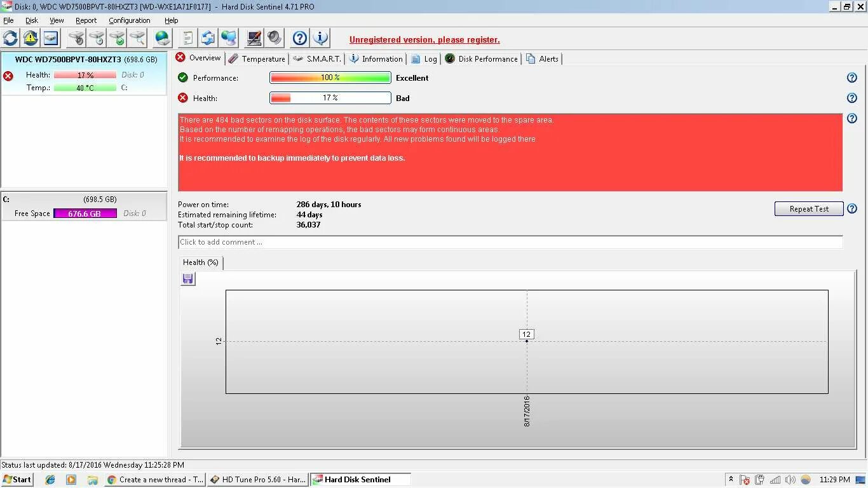Open media player icon on taskbar
Image resolution: width=868 pixels, height=488 pixels.
(71, 480)
